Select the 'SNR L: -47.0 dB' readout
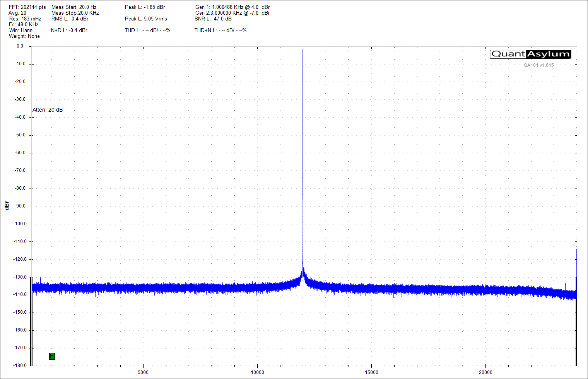This screenshot has width=588, height=379. [x=213, y=19]
